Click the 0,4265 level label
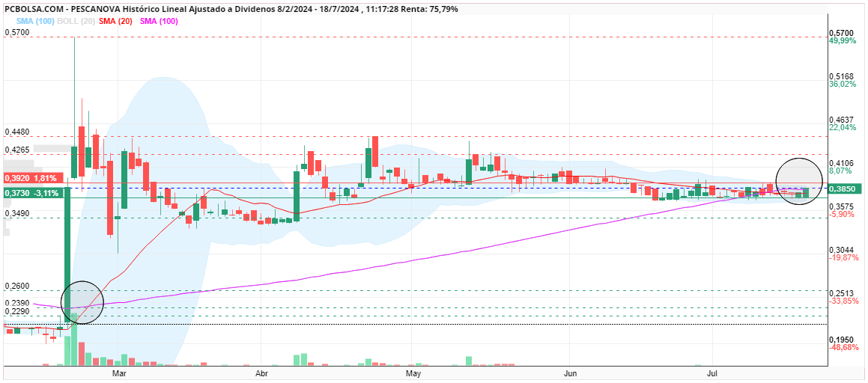Screen dimensions: 868x383 click(x=17, y=149)
